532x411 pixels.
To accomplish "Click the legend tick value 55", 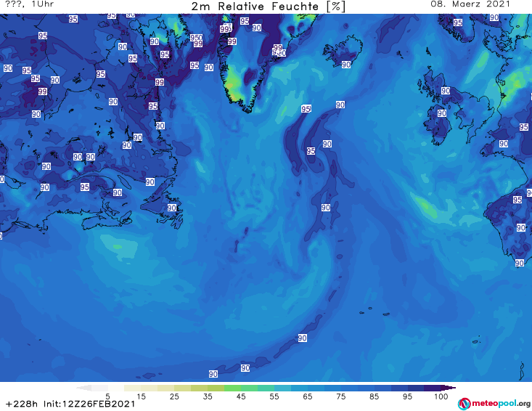I will tap(274, 396).
